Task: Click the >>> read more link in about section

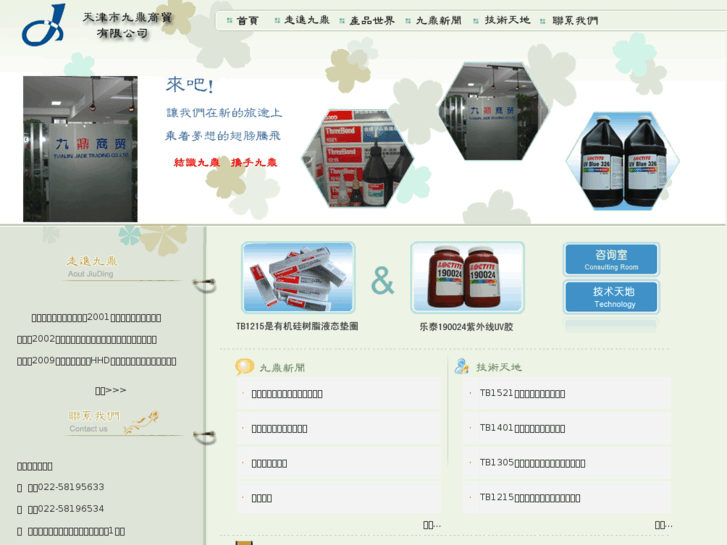Action: (110, 391)
